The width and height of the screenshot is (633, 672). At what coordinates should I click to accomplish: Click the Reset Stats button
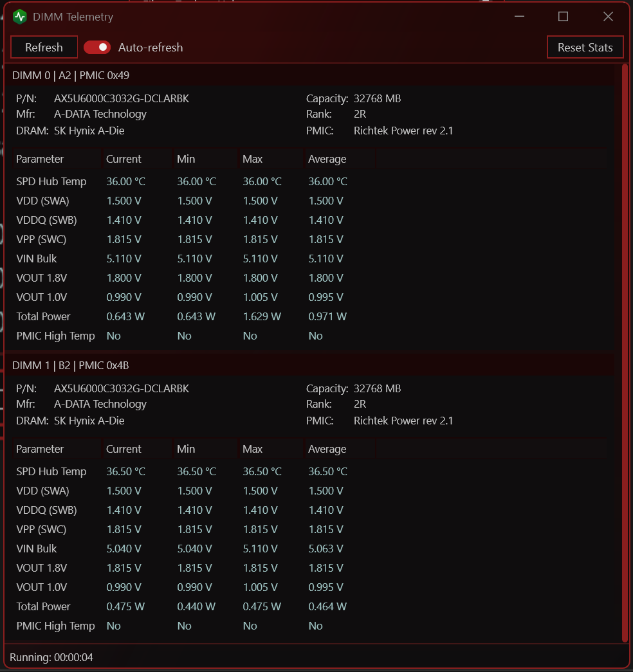point(585,47)
